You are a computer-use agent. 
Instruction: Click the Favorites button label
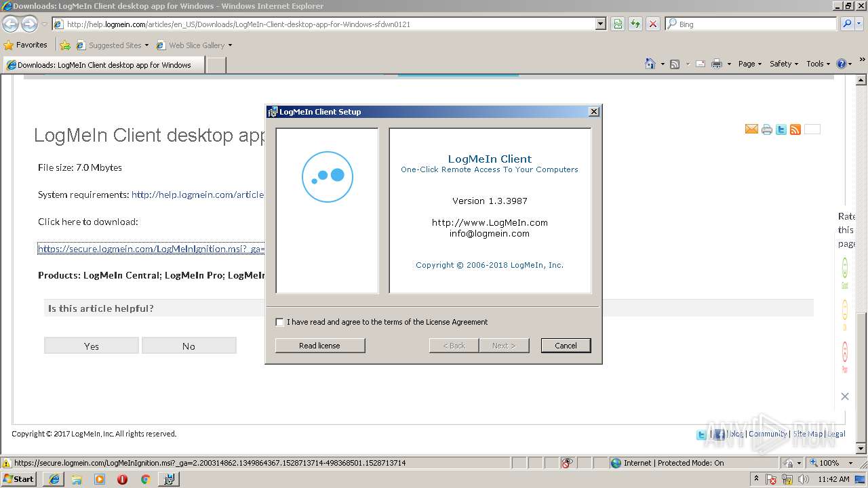(x=31, y=45)
